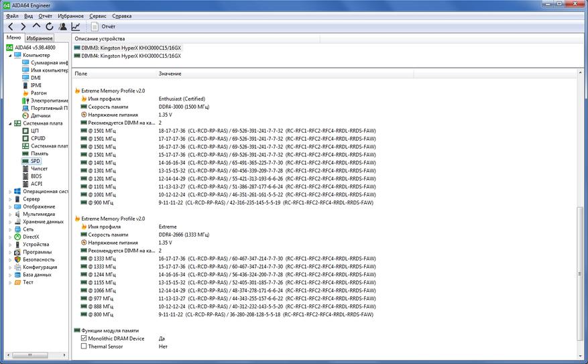The height and width of the screenshot is (364, 588).
Task: Toggle the Monolithic DRAM Device checkbox
Action: (84, 338)
